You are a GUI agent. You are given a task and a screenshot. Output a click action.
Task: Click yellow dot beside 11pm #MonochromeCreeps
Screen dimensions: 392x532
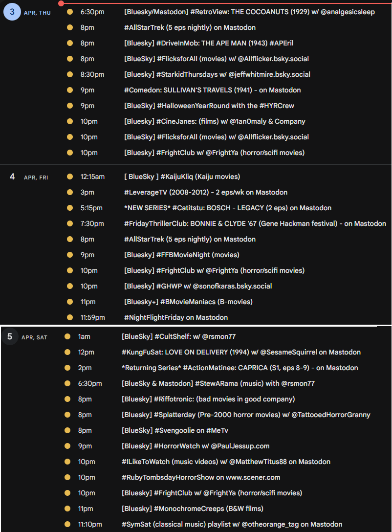(x=67, y=508)
